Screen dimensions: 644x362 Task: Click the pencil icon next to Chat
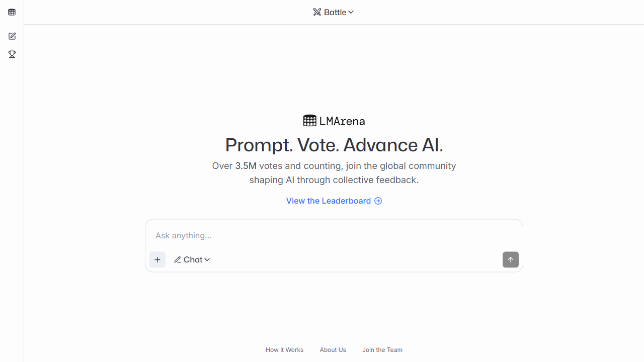(178, 260)
